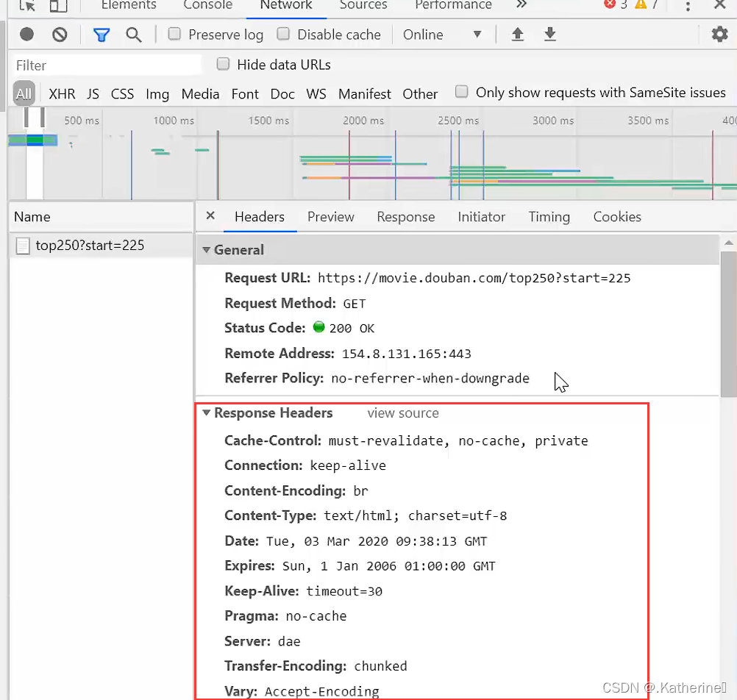Viewport: 737px width, 700px height.
Task: Click the 200 OK status code
Action: [352, 329]
